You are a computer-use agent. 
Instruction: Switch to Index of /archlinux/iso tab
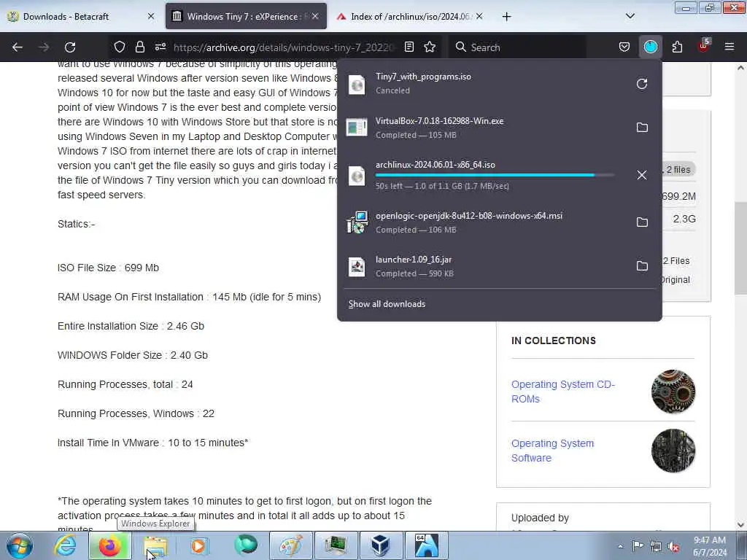click(410, 16)
